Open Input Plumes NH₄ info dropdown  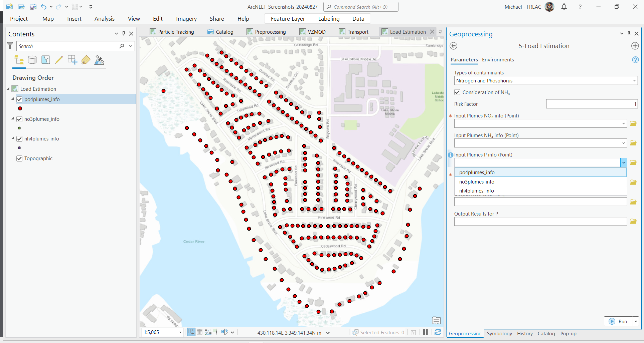pos(623,143)
